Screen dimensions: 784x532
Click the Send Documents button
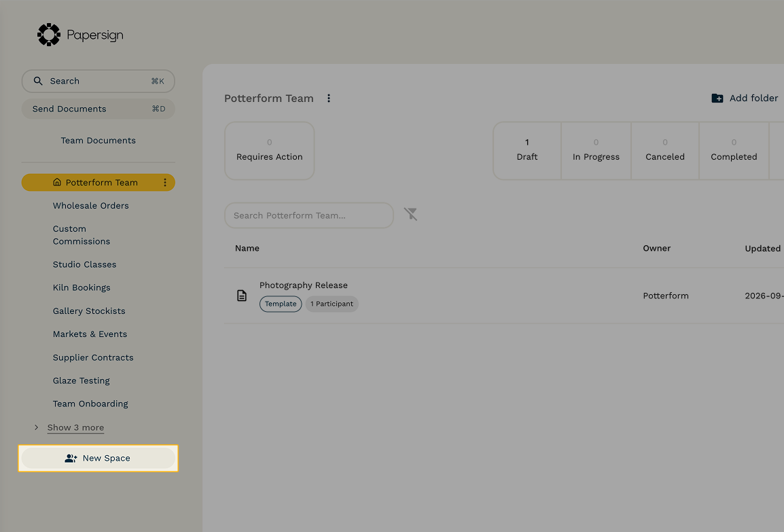98,109
